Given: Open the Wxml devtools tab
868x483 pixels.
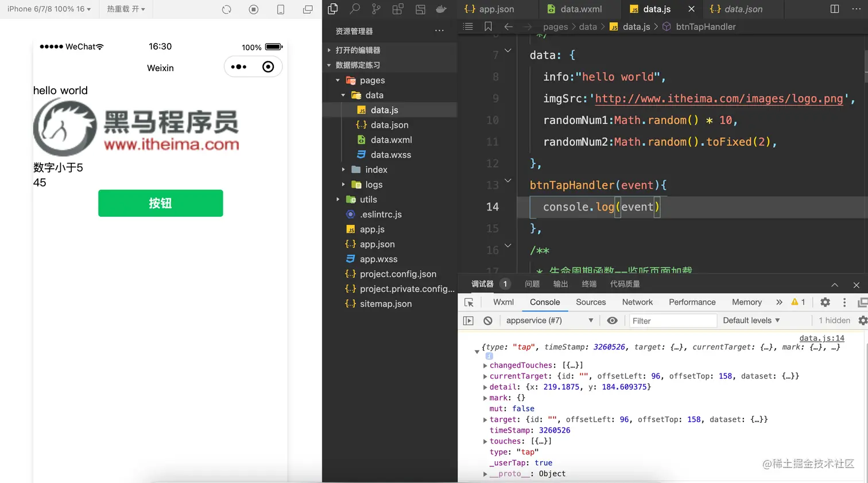Looking at the screenshot, I should click(x=503, y=302).
